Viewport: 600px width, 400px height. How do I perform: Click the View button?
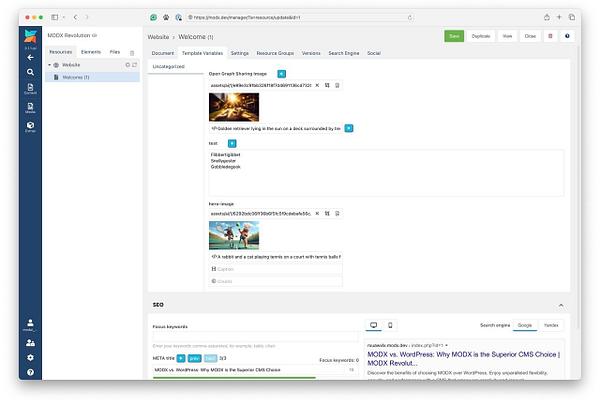pos(507,36)
